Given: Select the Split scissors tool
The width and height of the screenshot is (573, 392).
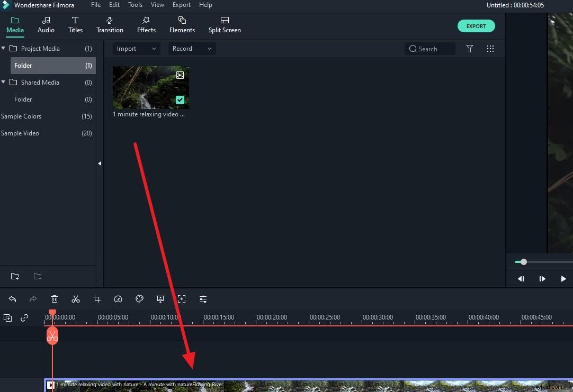Looking at the screenshot, I should (75, 299).
